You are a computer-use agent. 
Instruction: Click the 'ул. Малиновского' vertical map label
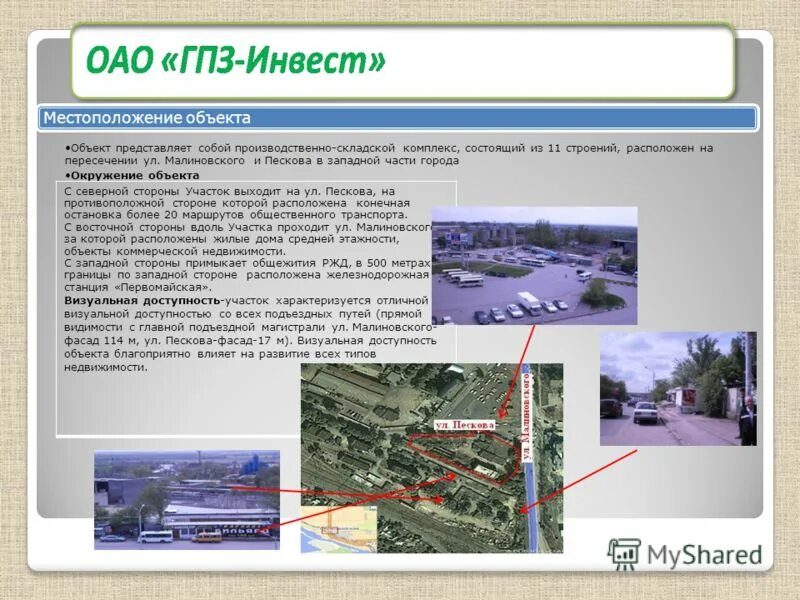[527, 417]
